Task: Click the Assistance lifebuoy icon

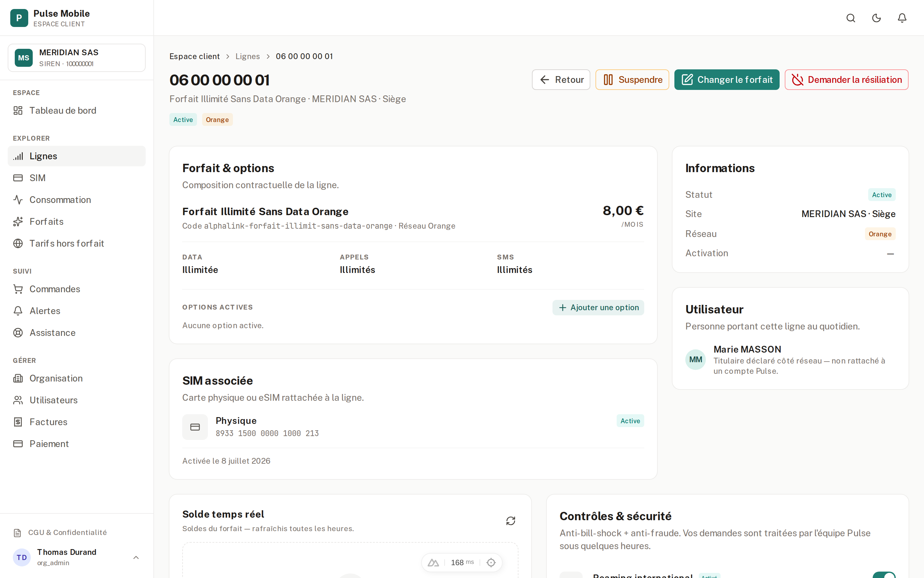Action: tap(18, 333)
